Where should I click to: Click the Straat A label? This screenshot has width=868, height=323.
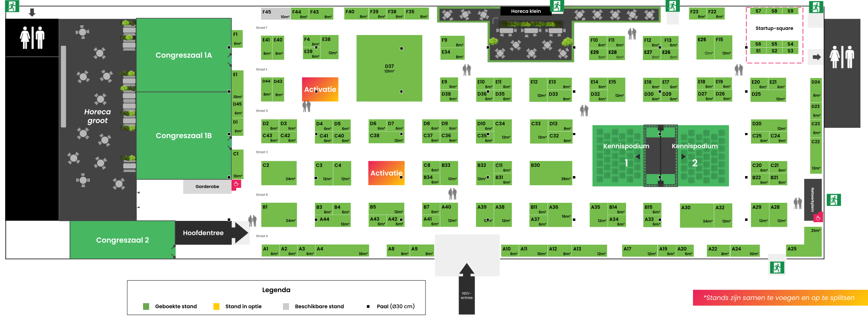[x=262, y=236]
